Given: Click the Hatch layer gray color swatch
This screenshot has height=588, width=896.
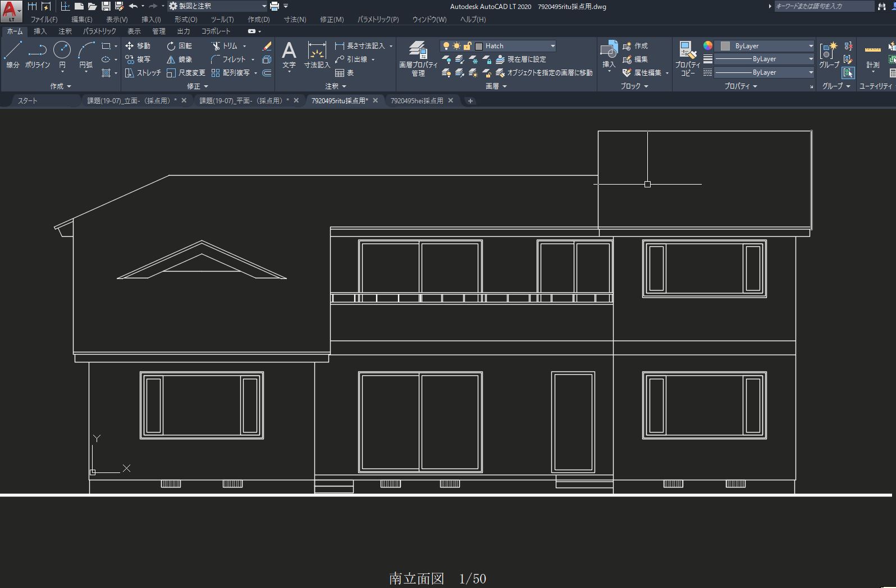Looking at the screenshot, I should click(x=479, y=46).
